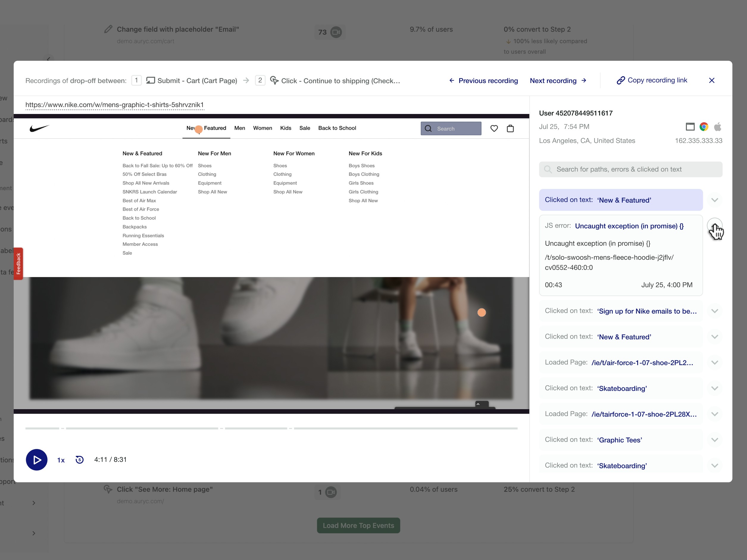Click the red Feedback side tab
The height and width of the screenshot is (560, 747).
tap(18, 263)
